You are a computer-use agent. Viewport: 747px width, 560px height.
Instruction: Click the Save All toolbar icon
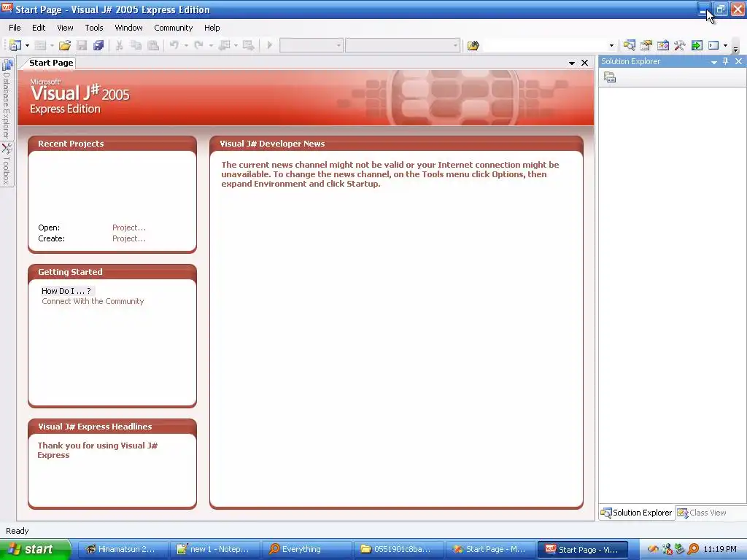coord(98,45)
